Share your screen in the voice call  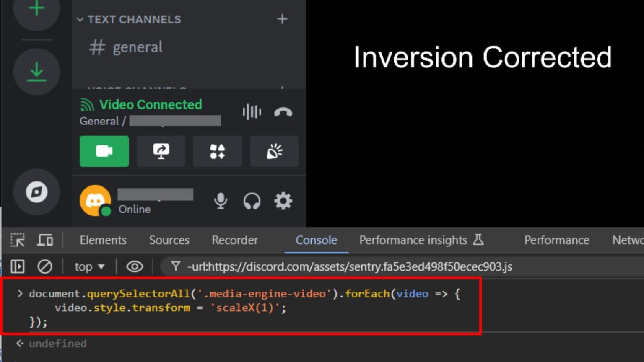click(161, 151)
